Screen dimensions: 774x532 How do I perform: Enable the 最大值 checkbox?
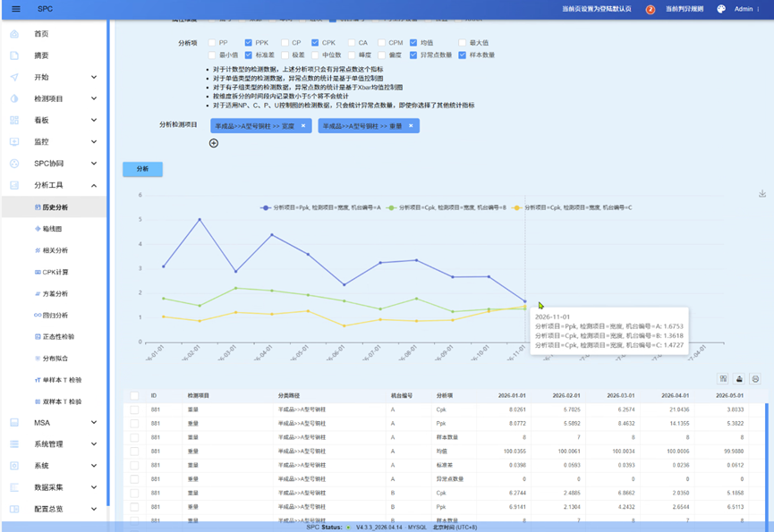point(462,43)
